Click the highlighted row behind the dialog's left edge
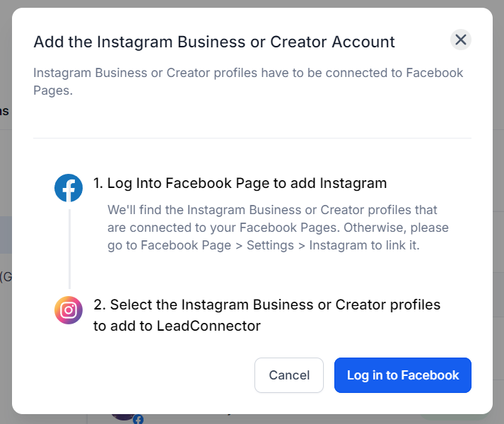The height and width of the screenshot is (424, 504). tap(6, 235)
